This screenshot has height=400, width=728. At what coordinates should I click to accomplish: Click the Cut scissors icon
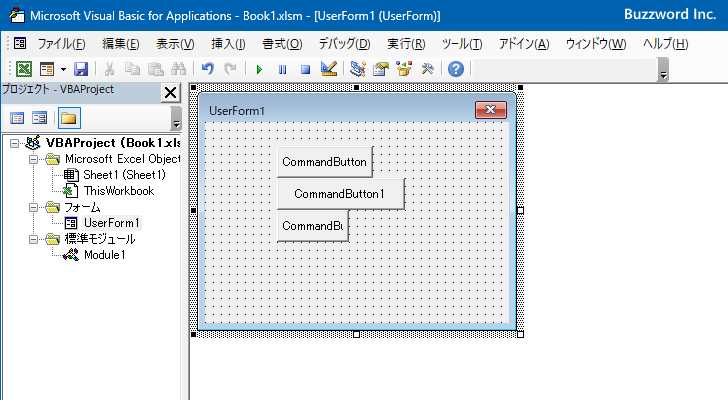tap(109, 69)
